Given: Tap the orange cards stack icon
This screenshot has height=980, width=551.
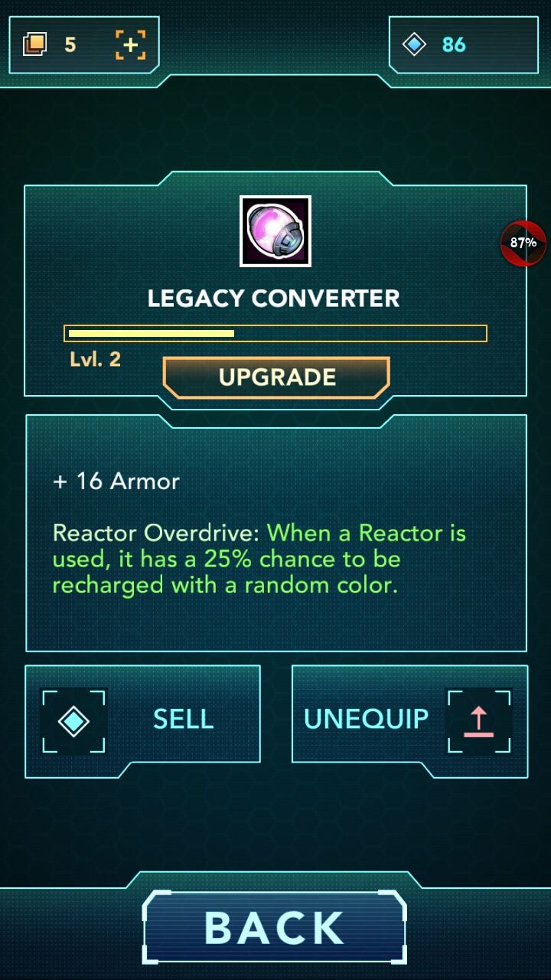Looking at the screenshot, I should (x=35, y=44).
